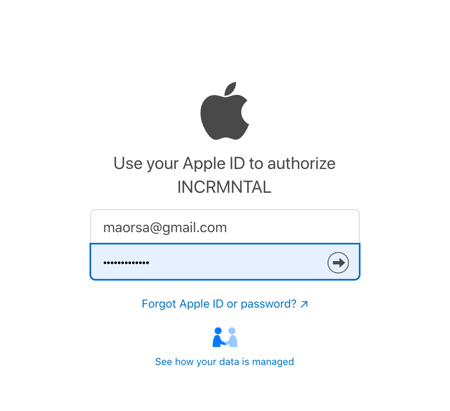This screenshot has width=450, height=411.
Task: Click the empty area of the password field left of the arrow
Action: click(237, 263)
